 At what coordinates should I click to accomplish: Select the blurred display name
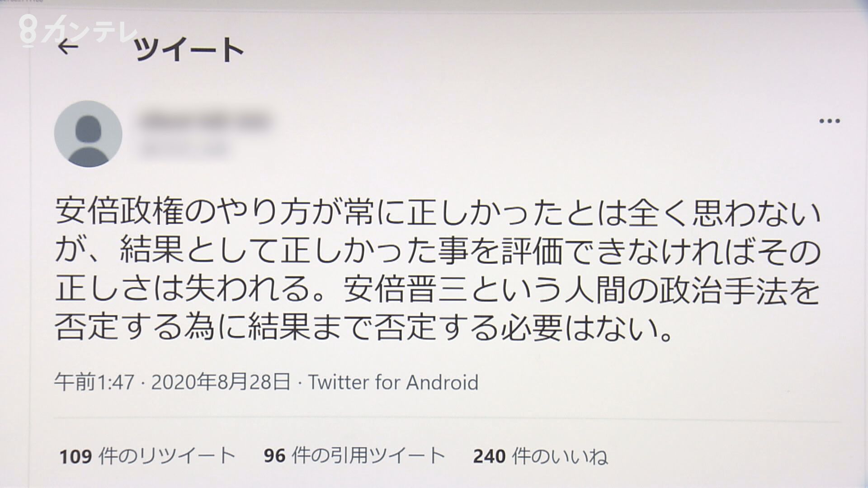[203, 121]
